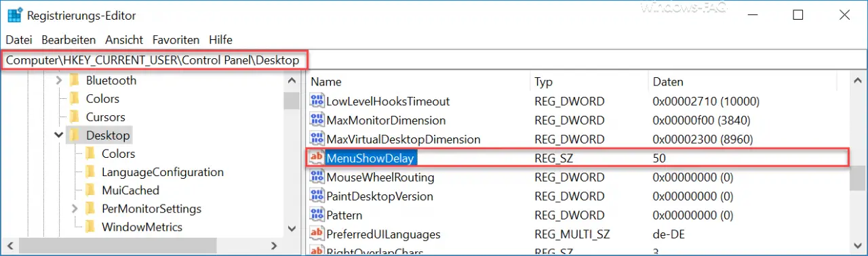Select the LanguageConfiguration subkey
This screenshot has width=868, height=256.
[163, 172]
